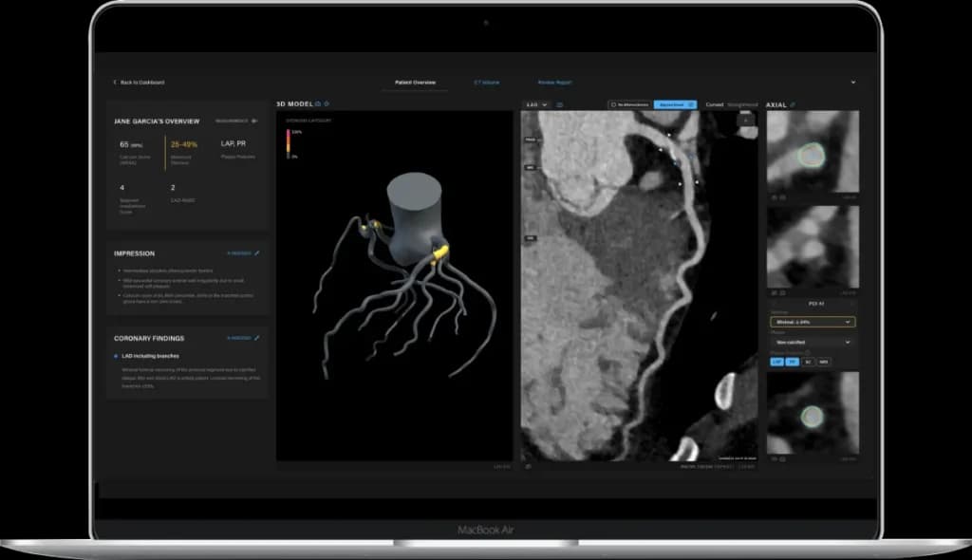
Task: Click the snapshot icon beside the LAD selector
Action: click(558, 105)
